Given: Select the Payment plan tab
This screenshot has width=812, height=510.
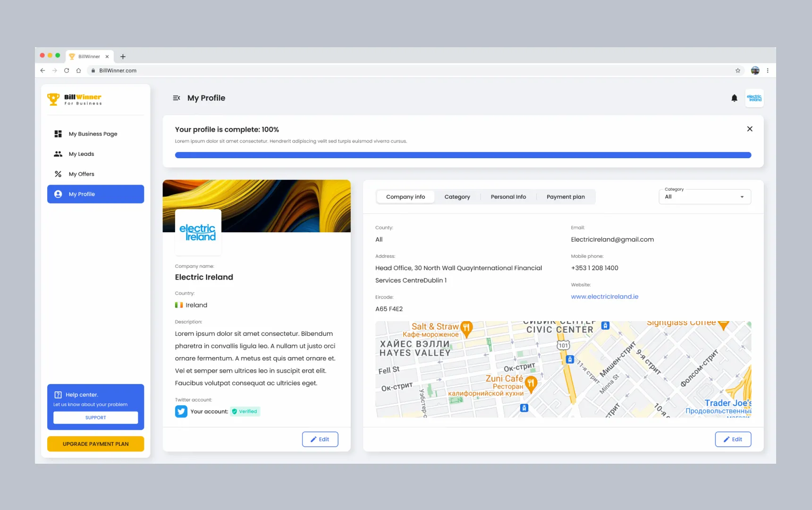Looking at the screenshot, I should pos(566,197).
